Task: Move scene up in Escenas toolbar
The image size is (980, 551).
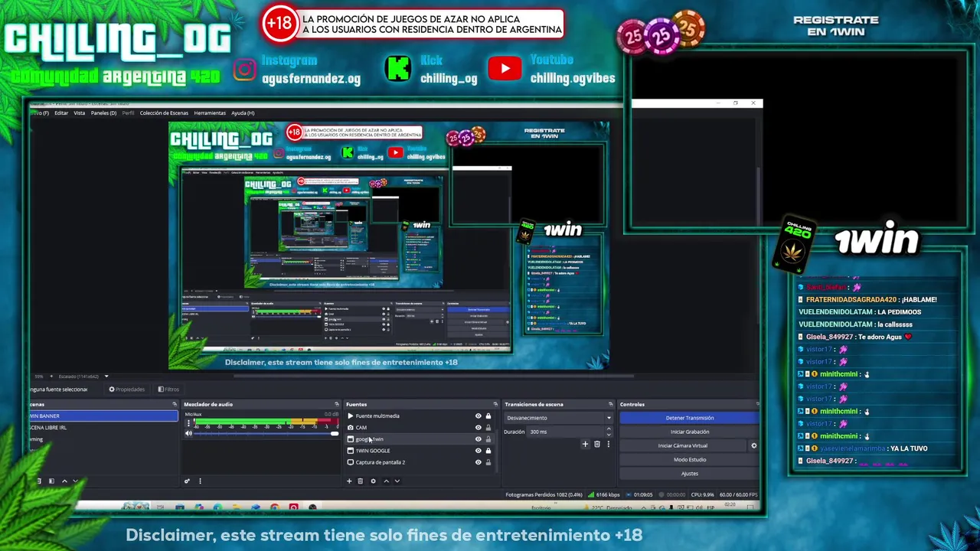Action: click(64, 481)
